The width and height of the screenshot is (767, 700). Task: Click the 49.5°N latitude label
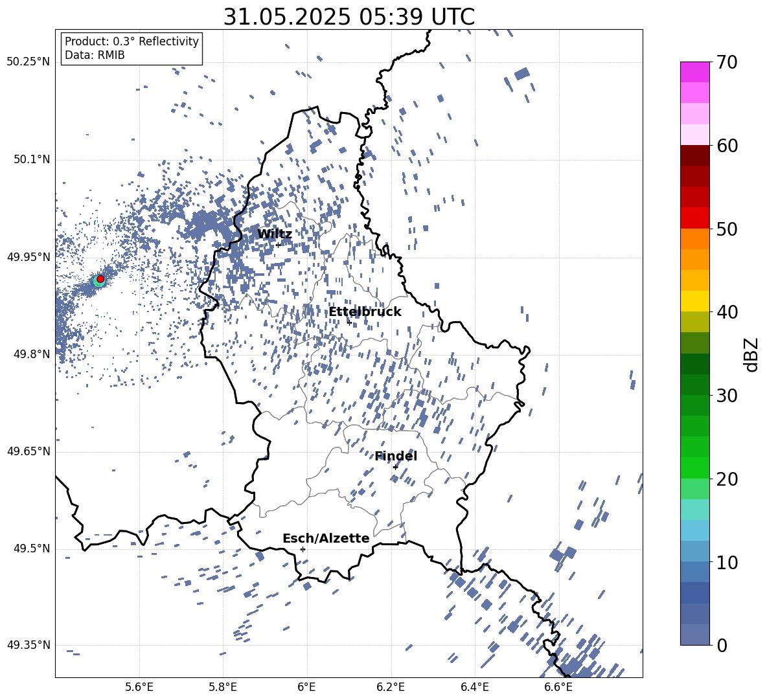32,548
